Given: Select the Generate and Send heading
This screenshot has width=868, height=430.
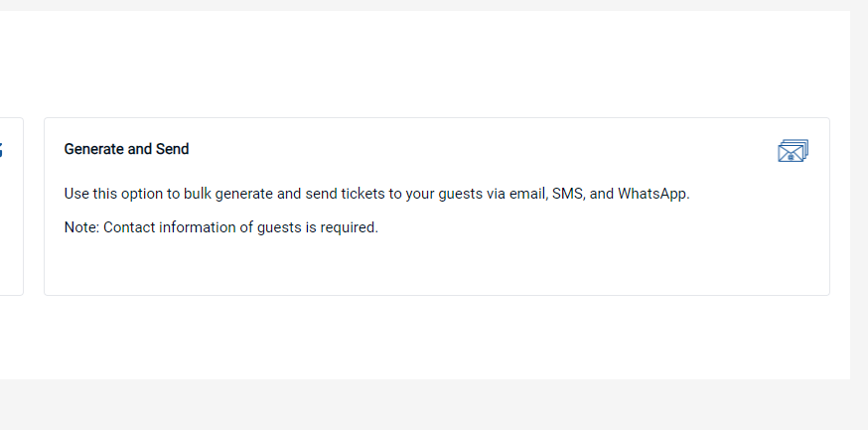Looking at the screenshot, I should [x=126, y=149].
